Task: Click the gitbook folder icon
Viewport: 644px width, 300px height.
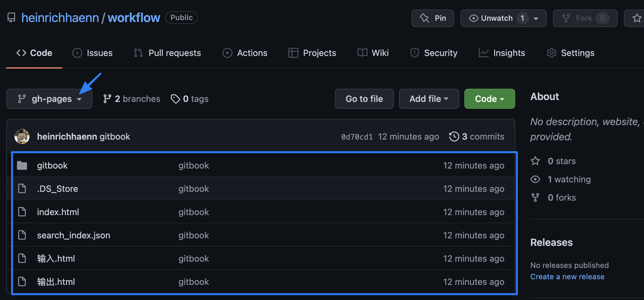Action: (22, 165)
